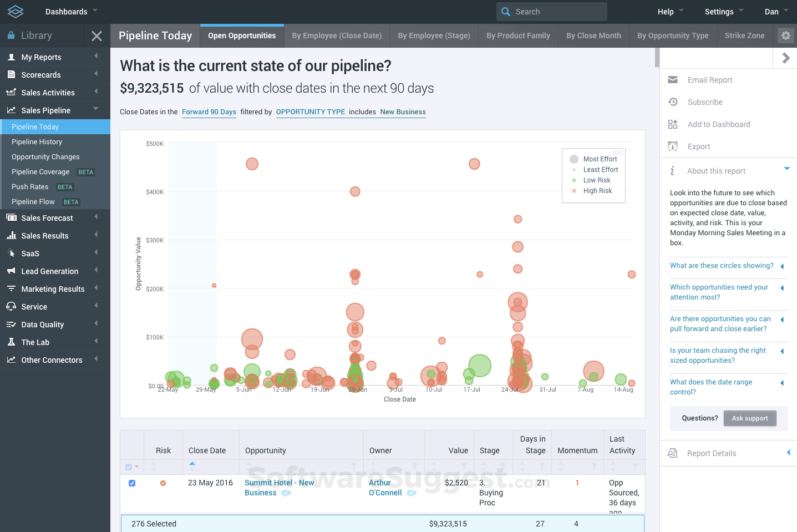Screen dimensions: 797x532
Task: Collapse right panel using chevron arrow
Action: coord(785,58)
